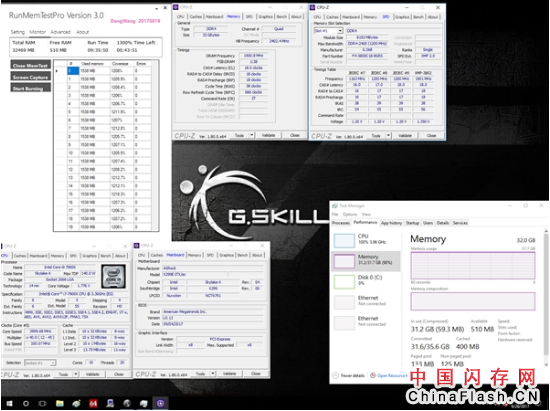Viewport: 550px width, 411px height.
Task: Switch to Caches tab in CPU-Z Memory window
Action: tap(196, 17)
